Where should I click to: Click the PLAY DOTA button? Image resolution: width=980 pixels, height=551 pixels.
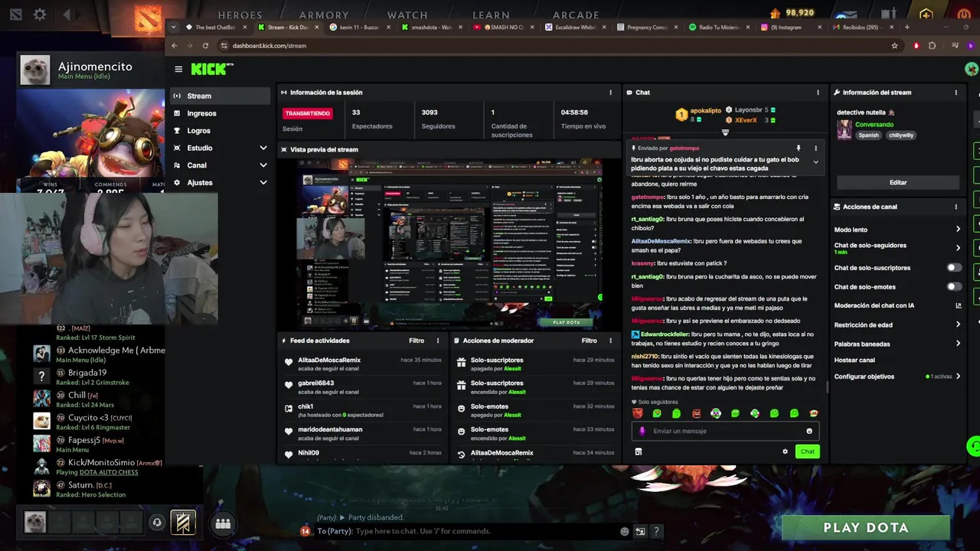(865, 528)
